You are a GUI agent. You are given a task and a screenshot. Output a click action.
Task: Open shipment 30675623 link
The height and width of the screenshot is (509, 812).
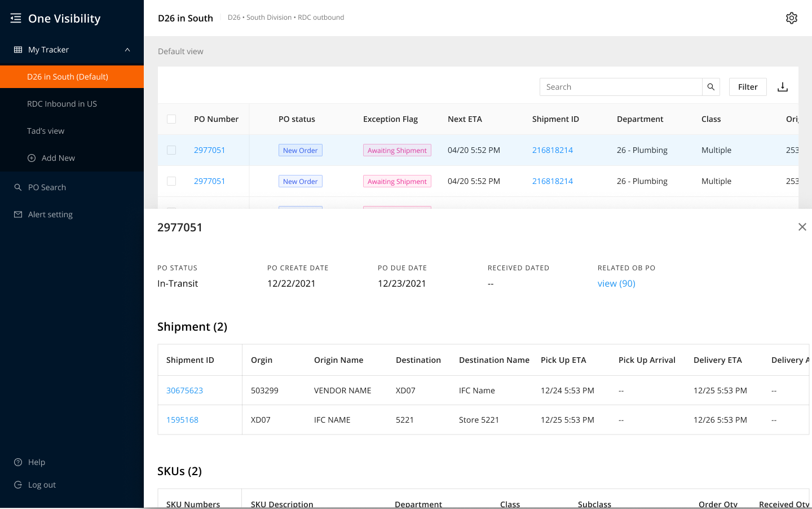click(184, 390)
